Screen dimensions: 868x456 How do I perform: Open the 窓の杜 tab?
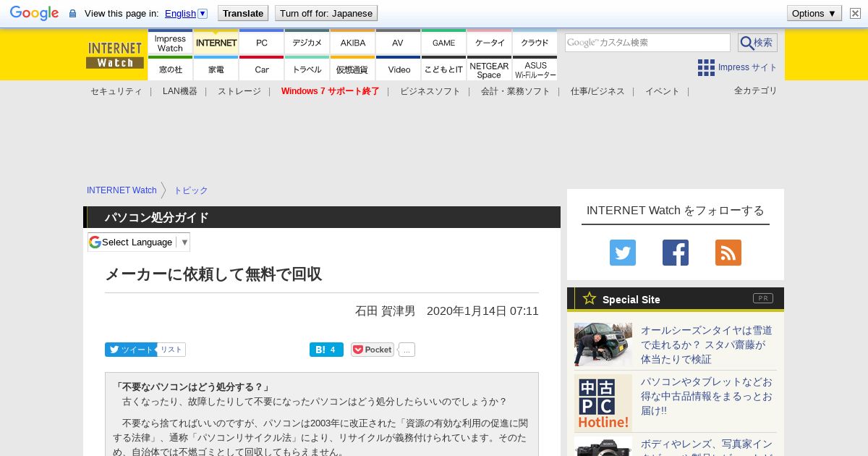170,69
